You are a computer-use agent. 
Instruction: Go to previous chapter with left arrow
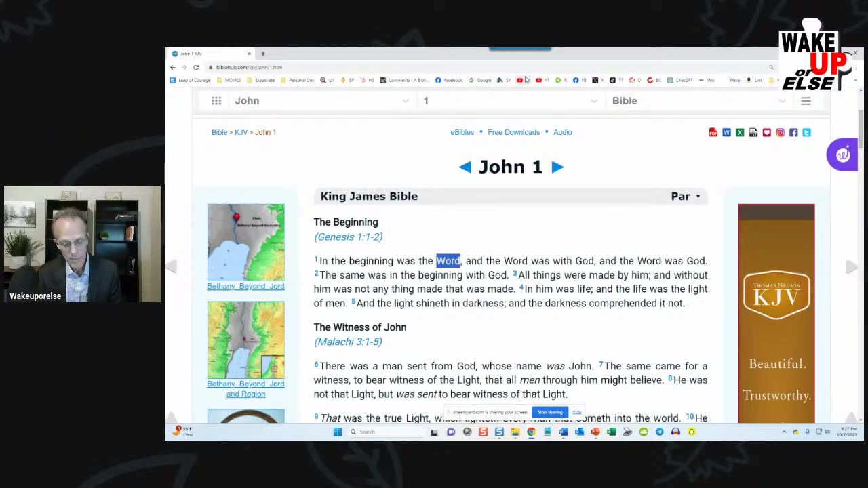(x=465, y=167)
